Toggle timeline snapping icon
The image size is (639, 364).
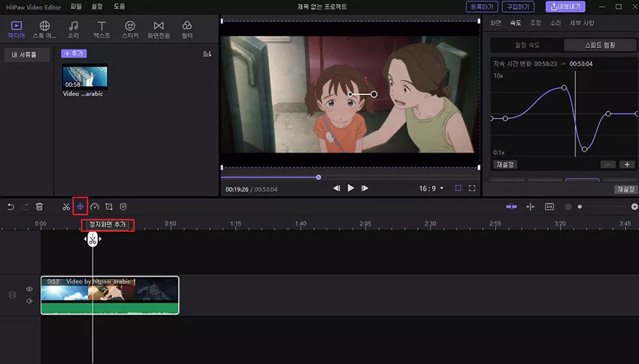click(511, 206)
